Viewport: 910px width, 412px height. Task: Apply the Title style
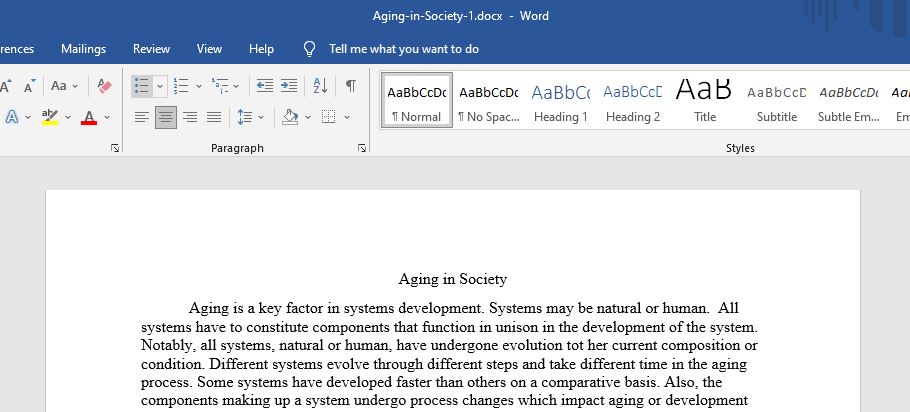(705, 100)
